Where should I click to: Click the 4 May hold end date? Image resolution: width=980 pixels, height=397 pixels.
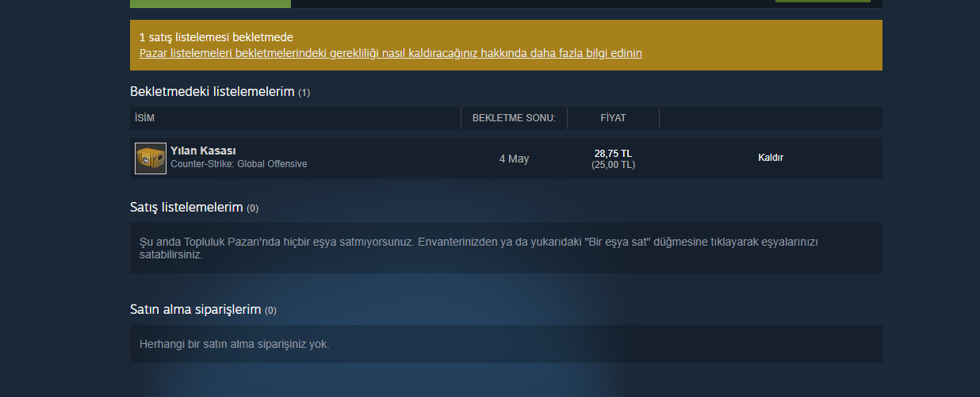[514, 158]
